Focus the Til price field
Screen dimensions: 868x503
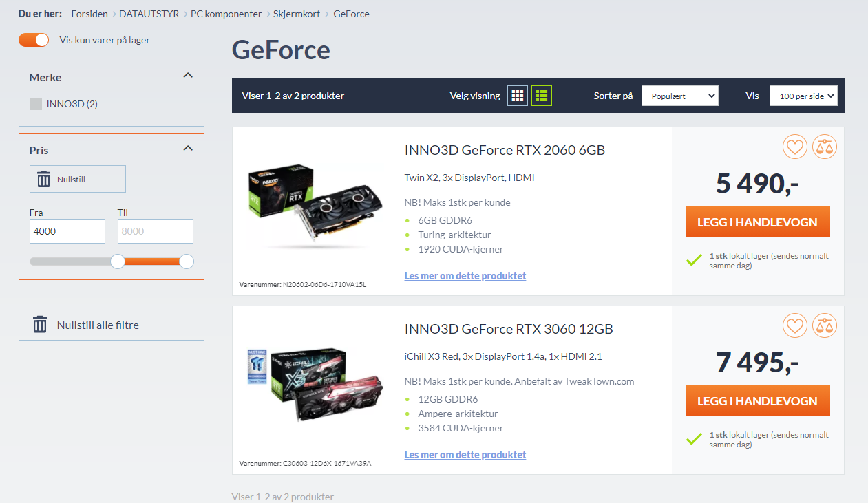tap(156, 231)
